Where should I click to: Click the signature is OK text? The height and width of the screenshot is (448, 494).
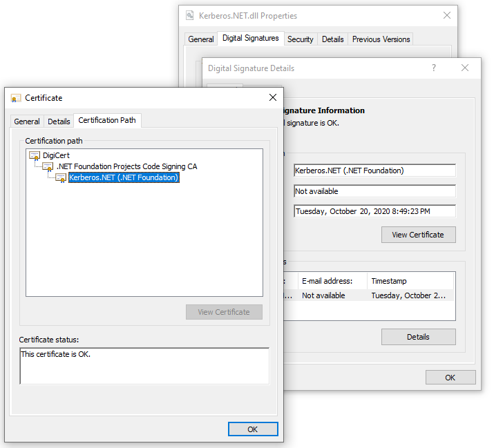[x=312, y=123]
